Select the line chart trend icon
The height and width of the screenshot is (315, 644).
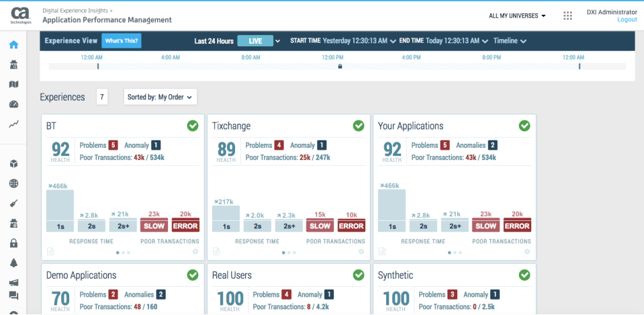coord(13,124)
